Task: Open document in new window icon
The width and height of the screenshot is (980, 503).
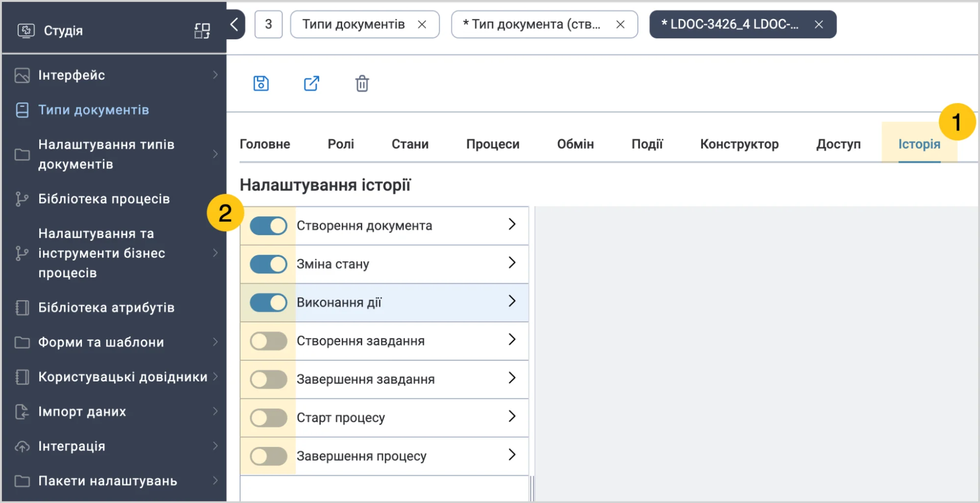Action: (311, 83)
